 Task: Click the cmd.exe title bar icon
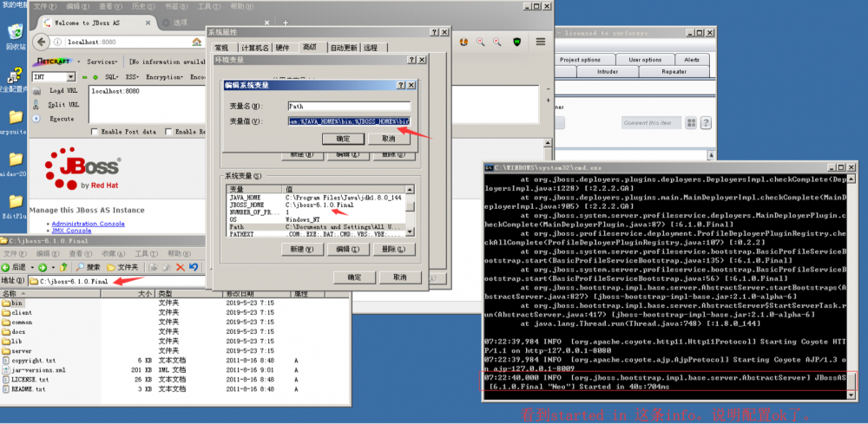click(489, 167)
